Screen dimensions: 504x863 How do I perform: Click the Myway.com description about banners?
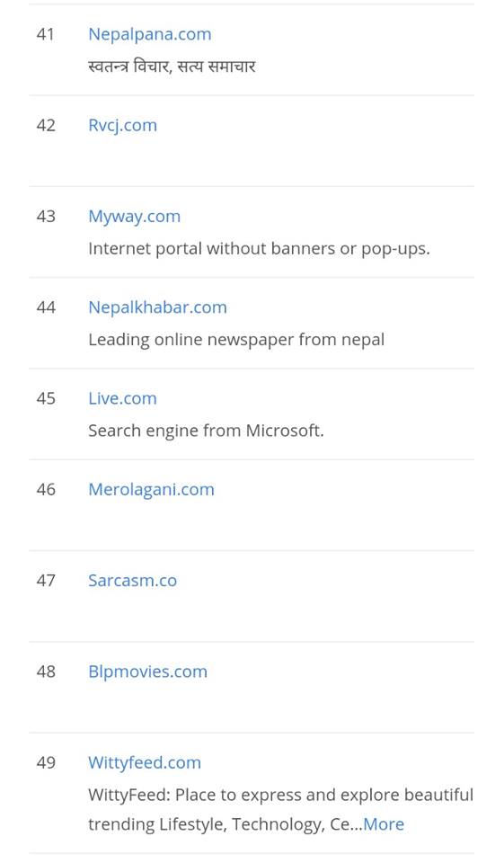(259, 249)
